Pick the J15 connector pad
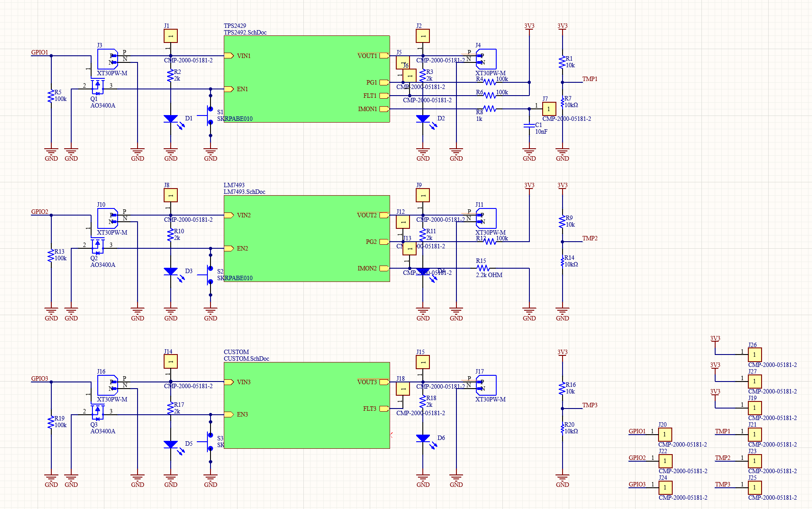This screenshot has height=509, width=812. click(423, 362)
